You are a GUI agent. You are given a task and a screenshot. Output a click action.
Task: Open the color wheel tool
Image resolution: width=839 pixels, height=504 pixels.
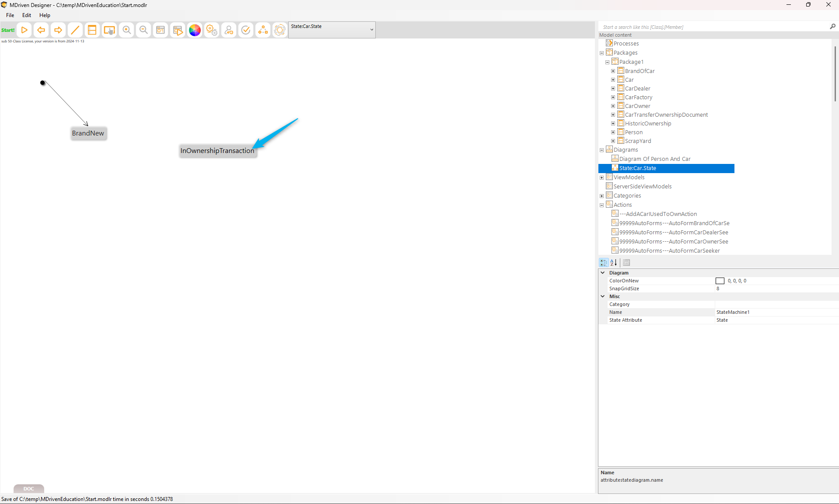(x=195, y=30)
